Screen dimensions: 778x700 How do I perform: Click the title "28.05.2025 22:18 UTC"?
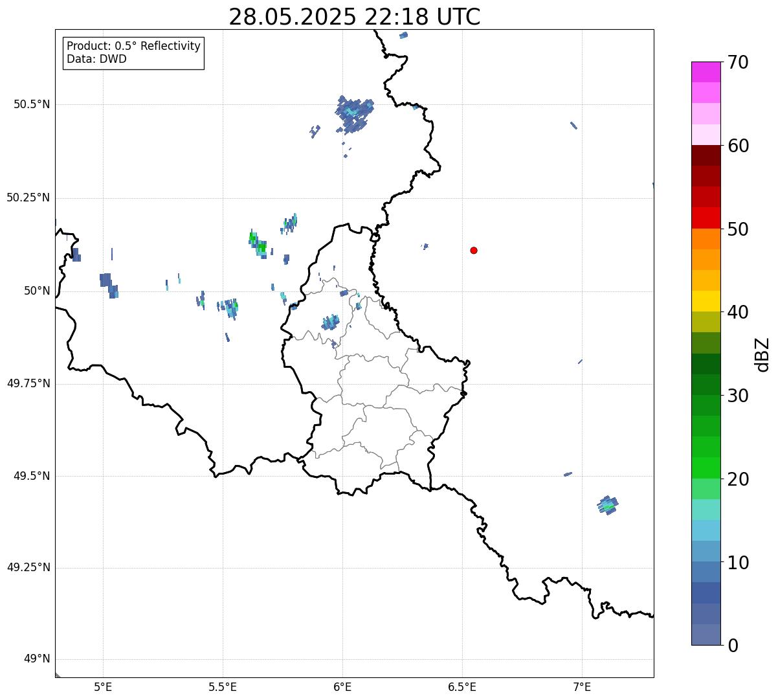[355, 17]
